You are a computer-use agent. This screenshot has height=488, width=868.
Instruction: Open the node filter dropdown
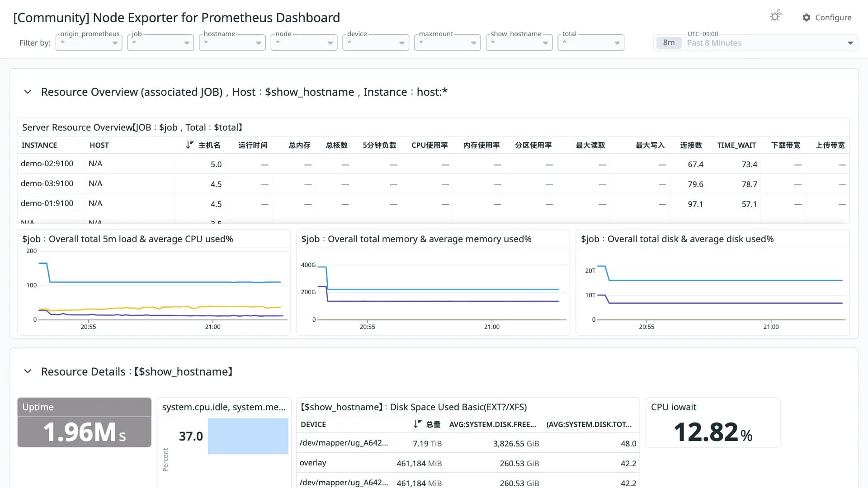304,42
